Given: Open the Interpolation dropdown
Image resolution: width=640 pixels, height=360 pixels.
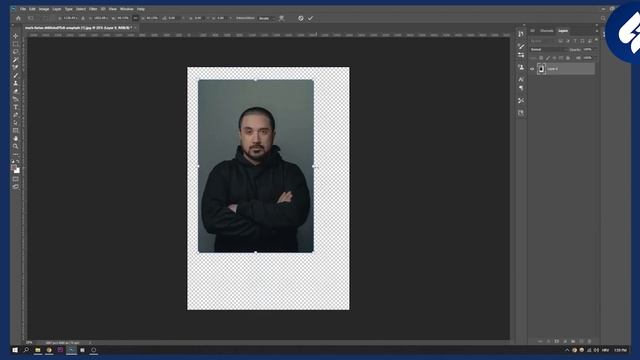Looking at the screenshot, I should click(x=266, y=18).
